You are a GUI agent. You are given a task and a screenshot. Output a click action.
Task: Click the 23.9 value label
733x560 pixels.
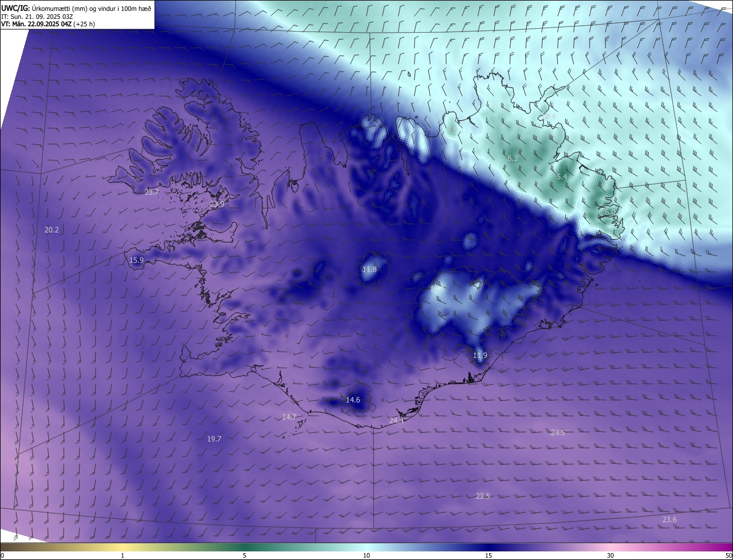pyautogui.click(x=217, y=204)
